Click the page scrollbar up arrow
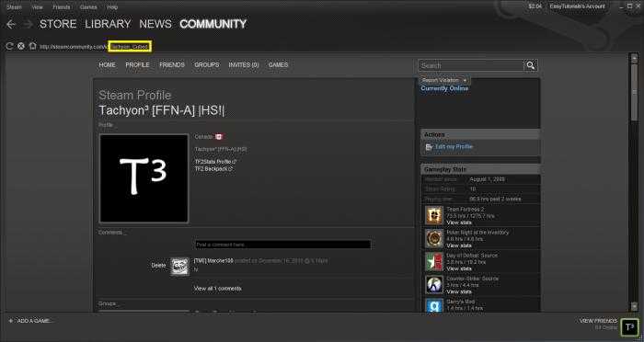This screenshot has width=644, height=342. 634,59
